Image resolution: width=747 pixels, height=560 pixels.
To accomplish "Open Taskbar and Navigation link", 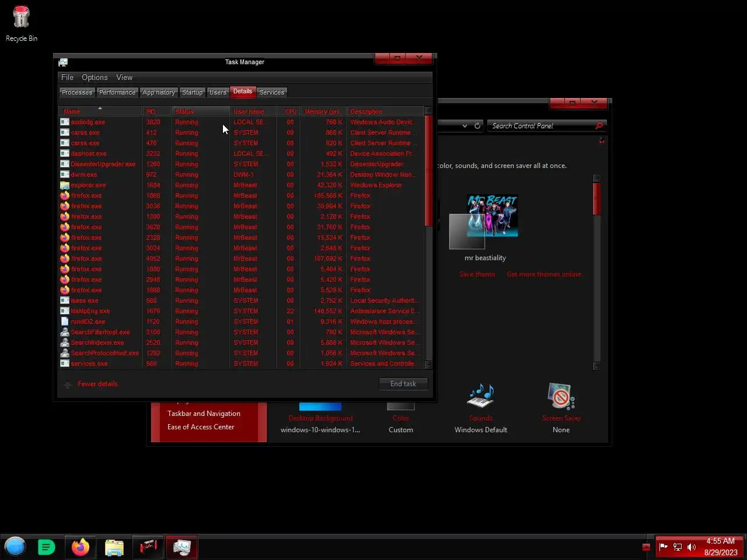I will point(204,414).
